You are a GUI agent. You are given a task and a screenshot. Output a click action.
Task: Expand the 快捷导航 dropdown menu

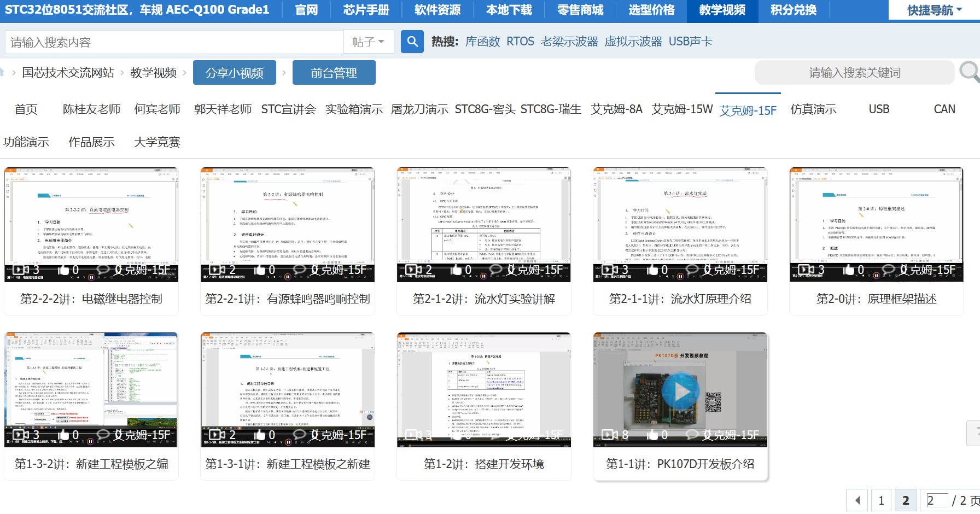pos(934,10)
